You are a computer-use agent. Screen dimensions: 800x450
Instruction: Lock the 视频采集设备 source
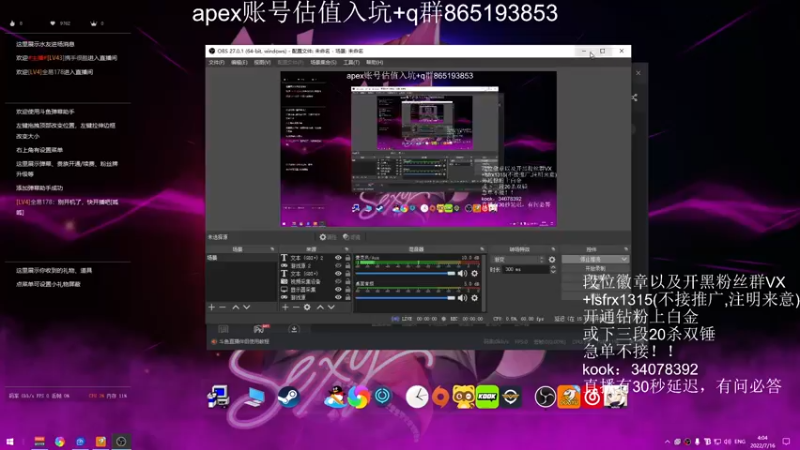(347, 282)
